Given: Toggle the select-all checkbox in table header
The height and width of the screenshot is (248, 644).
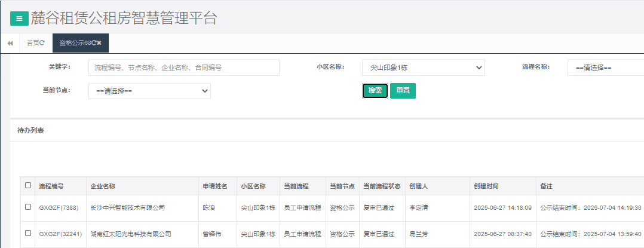Looking at the screenshot, I should pos(28,186).
